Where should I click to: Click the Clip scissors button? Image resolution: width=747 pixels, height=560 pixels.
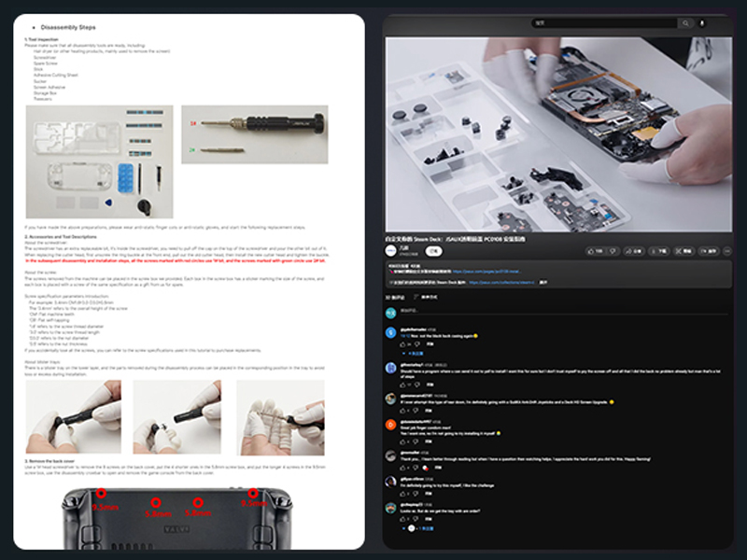point(684,251)
